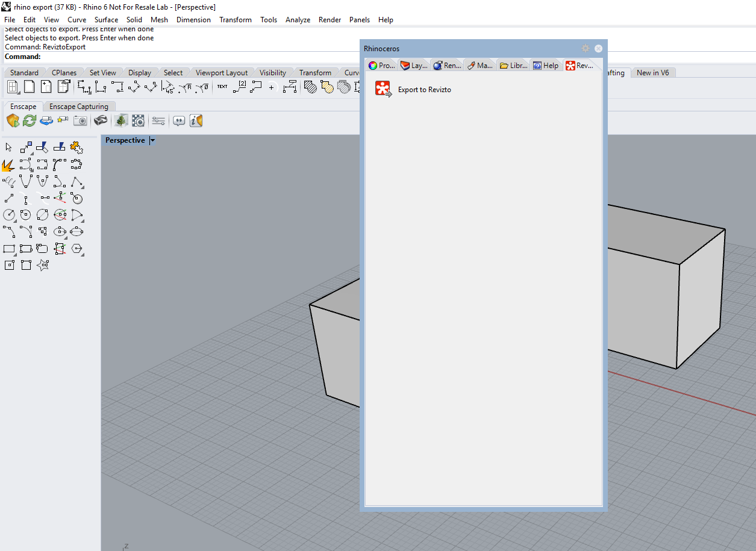This screenshot has height=551, width=756.
Task: Open the Panels menu
Action: (360, 20)
